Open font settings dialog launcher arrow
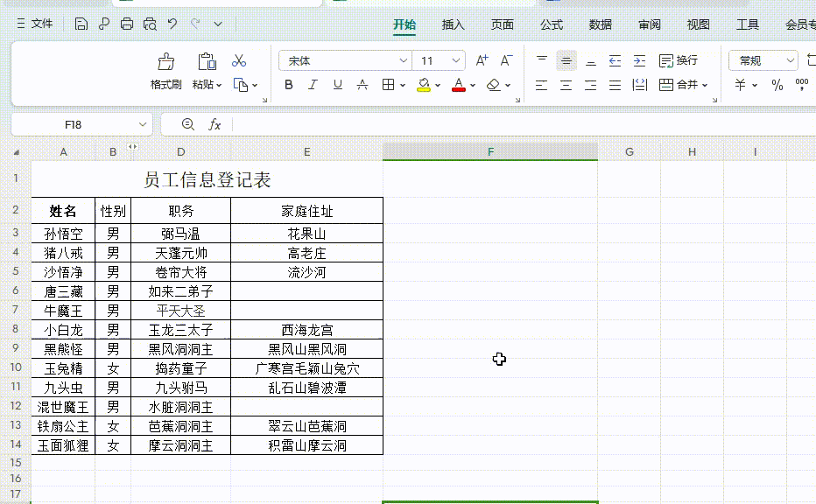 [x=264, y=100]
